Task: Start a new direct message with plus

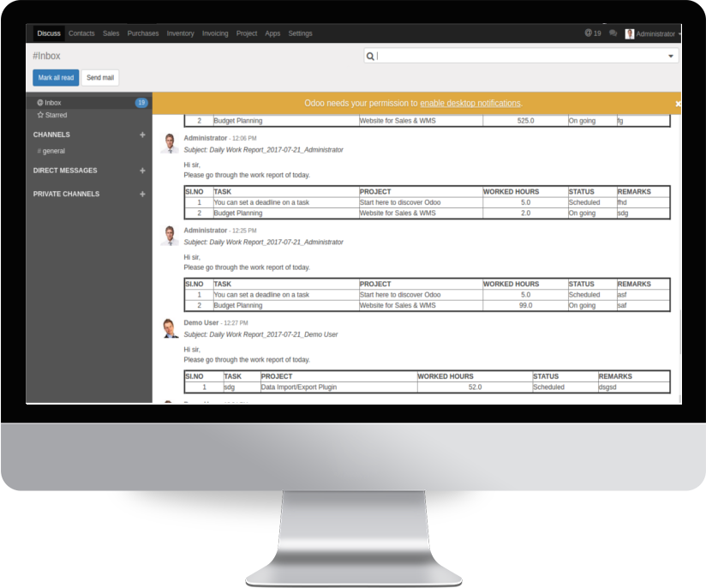Action: pos(142,171)
